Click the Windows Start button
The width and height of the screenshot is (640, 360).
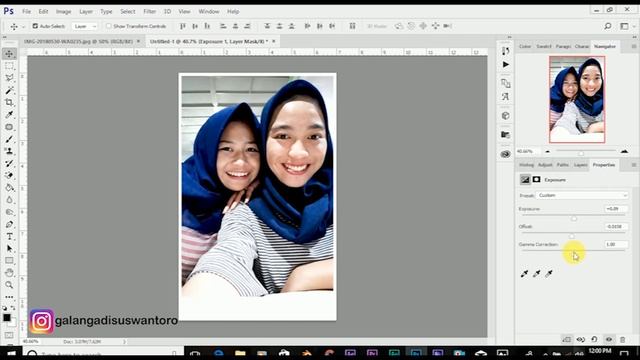(11, 354)
